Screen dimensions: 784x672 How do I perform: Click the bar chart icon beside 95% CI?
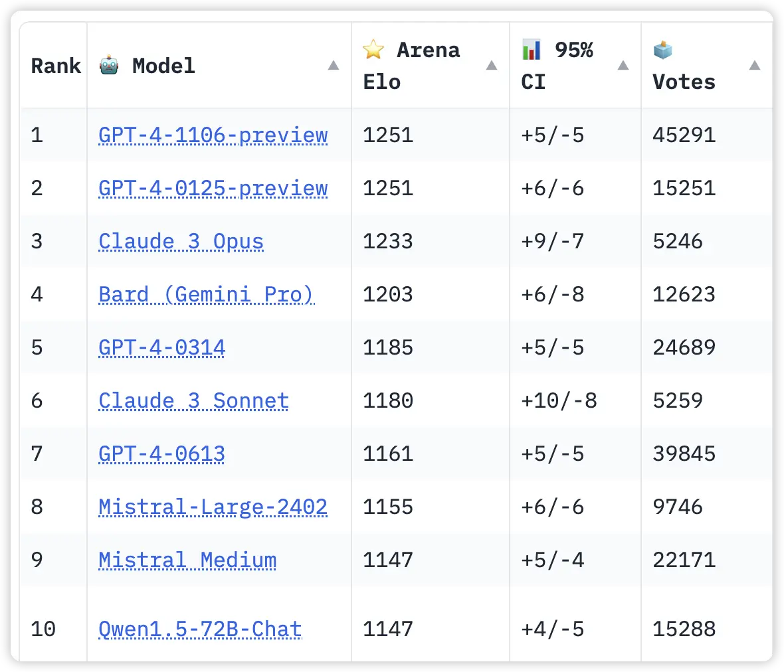point(532,49)
